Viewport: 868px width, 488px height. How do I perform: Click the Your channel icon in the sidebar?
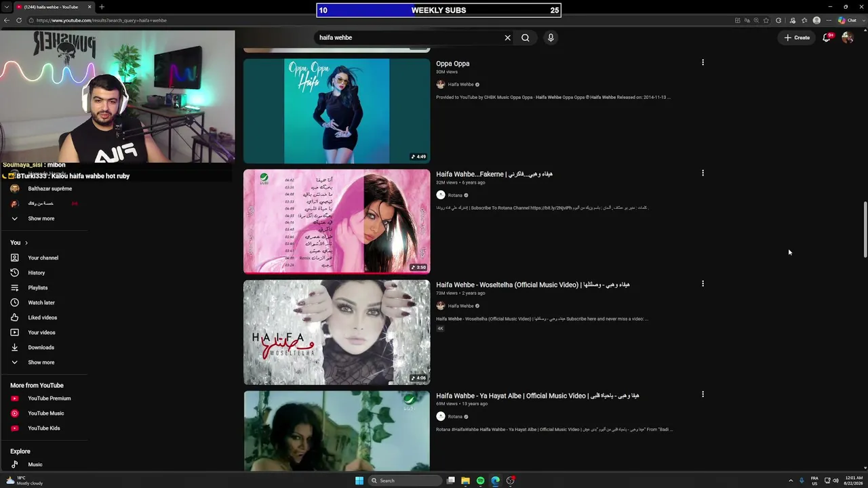14,258
